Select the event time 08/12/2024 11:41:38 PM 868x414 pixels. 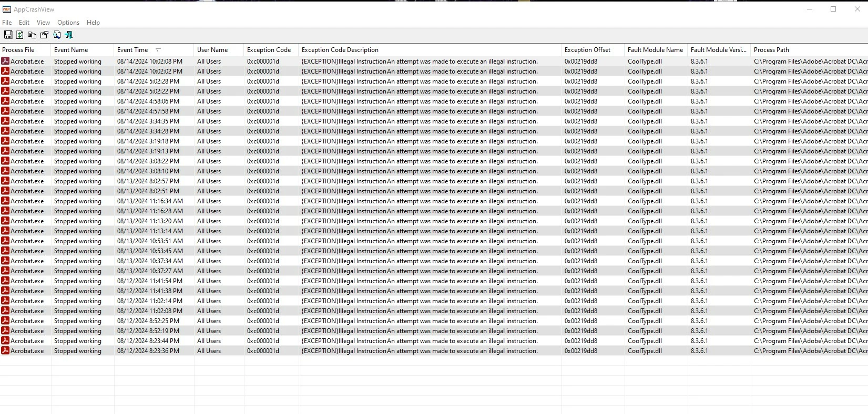point(150,291)
